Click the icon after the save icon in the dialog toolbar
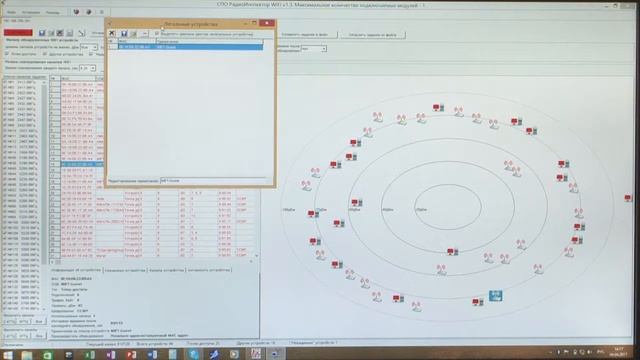 [x=133, y=33]
